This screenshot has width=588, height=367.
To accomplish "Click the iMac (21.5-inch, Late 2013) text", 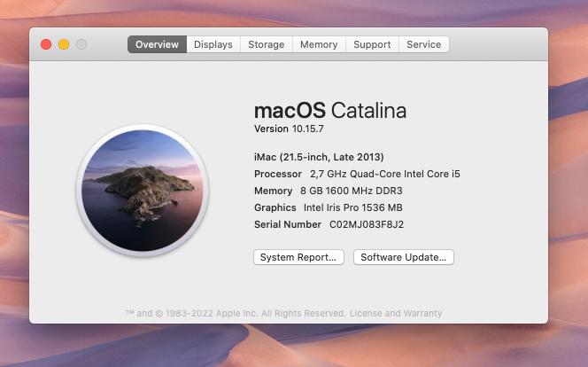I will pyautogui.click(x=319, y=157).
